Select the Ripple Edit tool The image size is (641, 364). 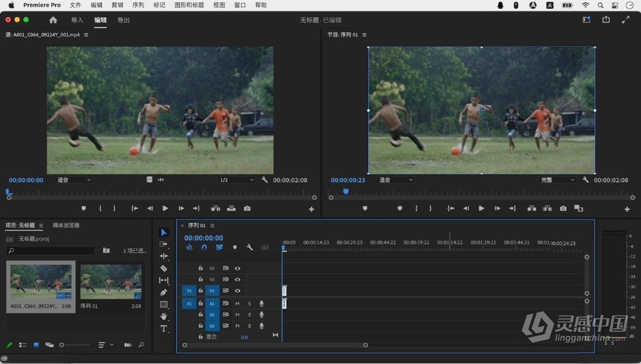pyautogui.click(x=164, y=256)
